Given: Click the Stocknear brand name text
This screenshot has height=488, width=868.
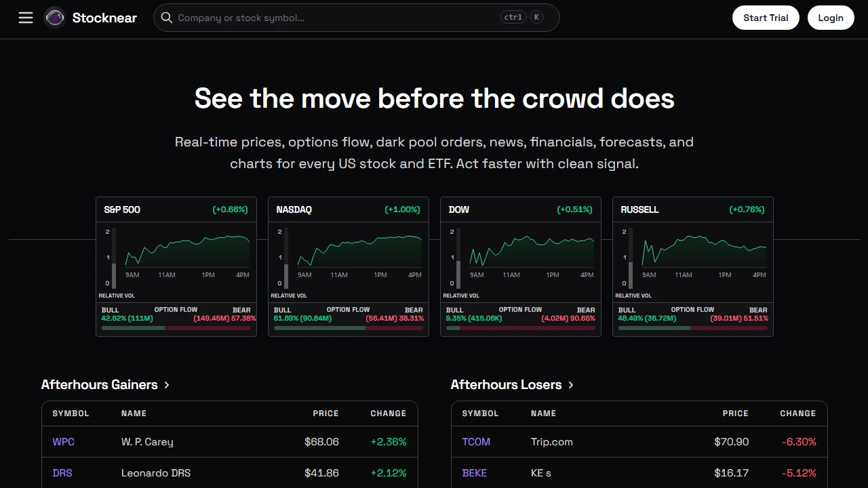Looking at the screenshot, I should [x=104, y=18].
